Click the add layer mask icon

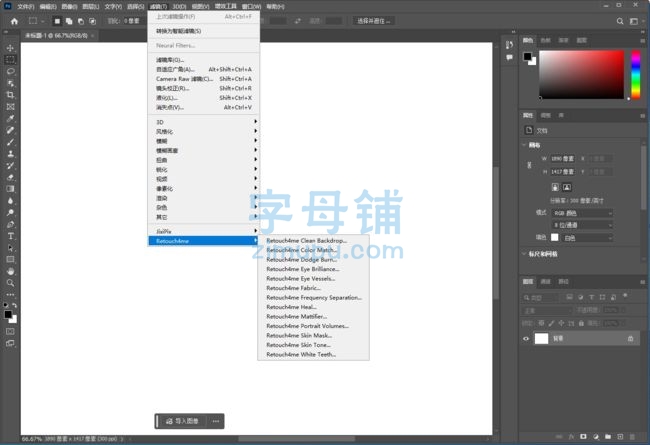coord(583,437)
